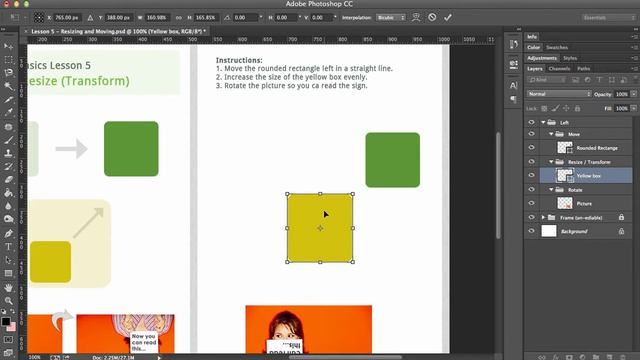This screenshot has height=360, width=640.
Task: Commit the transform with the checkmark
Action: click(448, 18)
